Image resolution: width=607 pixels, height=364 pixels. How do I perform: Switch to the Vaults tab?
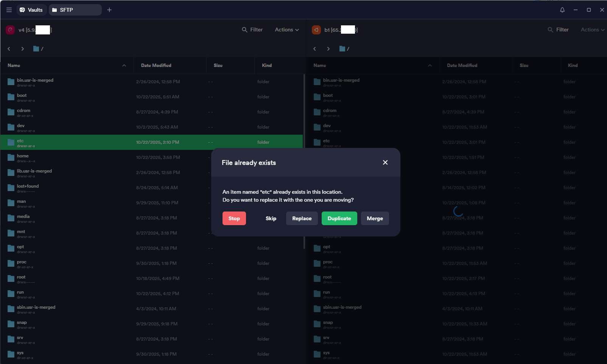(x=31, y=10)
